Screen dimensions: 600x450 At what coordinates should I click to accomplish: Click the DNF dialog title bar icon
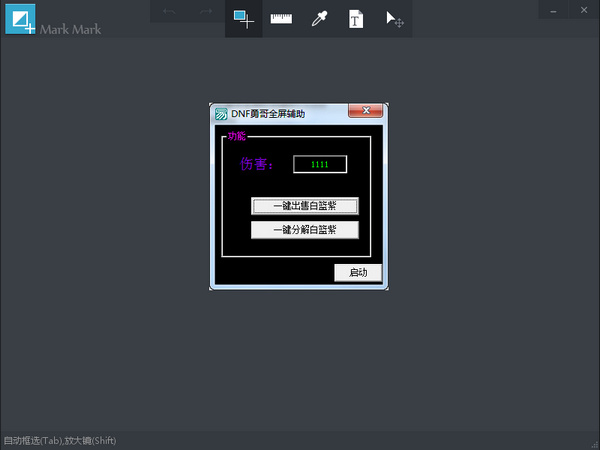pyautogui.click(x=221, y=114)
